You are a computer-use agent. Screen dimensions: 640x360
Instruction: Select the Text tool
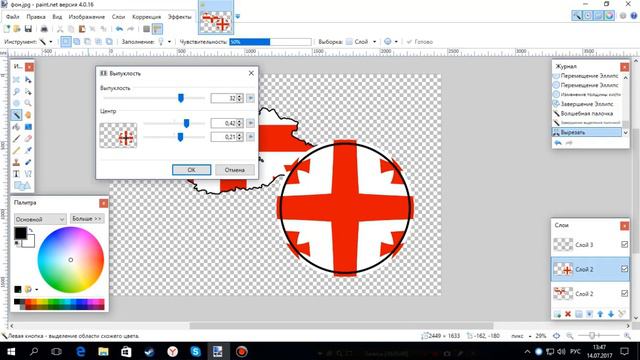[16, 174]
